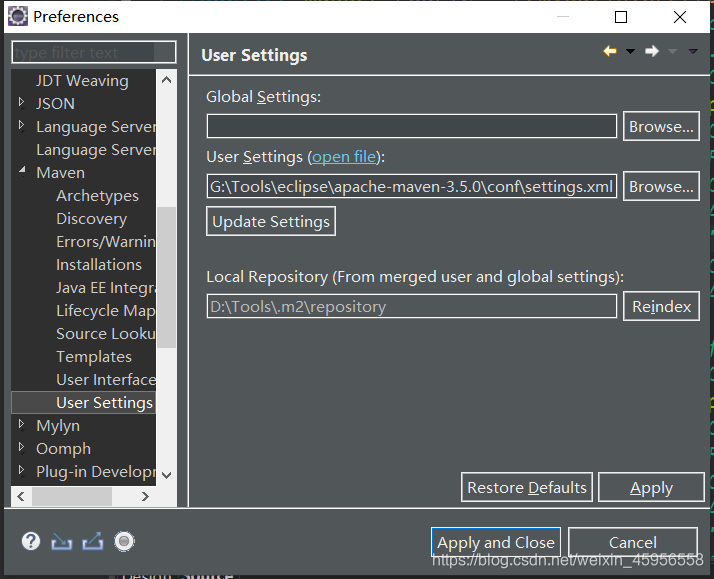Select JDT Weaving in the tree

pyautogui.click(x=82, y=81)
